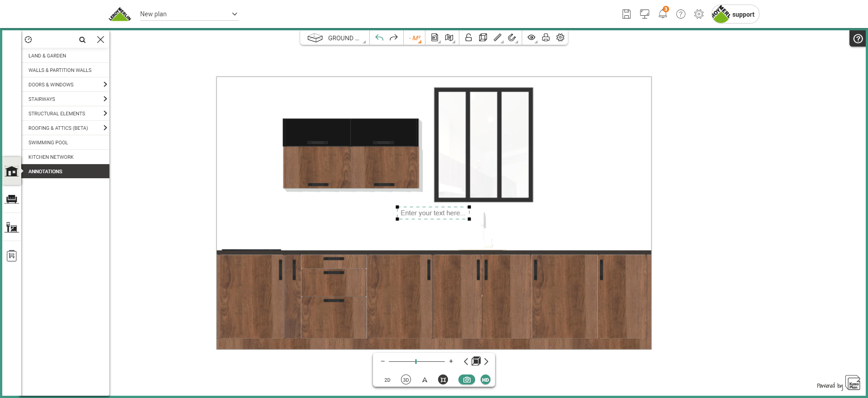868x398 pixels.
Task: Open the product list clipboard tab
Action: pyautogui.click(x=12, y=256)
